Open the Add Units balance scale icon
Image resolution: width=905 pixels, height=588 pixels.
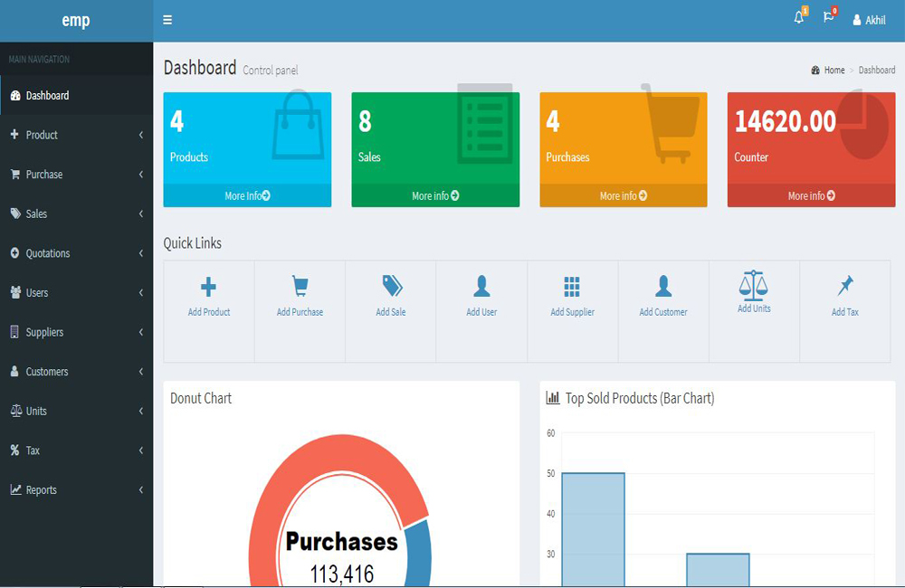753,285
